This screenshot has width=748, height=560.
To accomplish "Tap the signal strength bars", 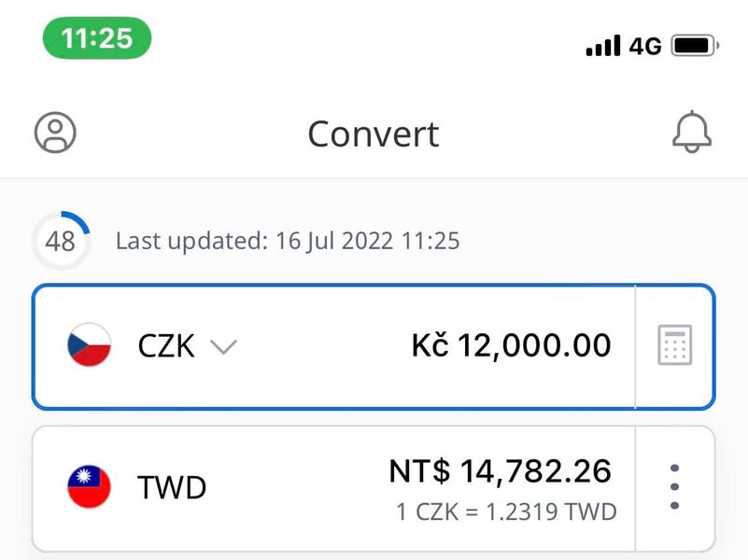I will [603, 45].
